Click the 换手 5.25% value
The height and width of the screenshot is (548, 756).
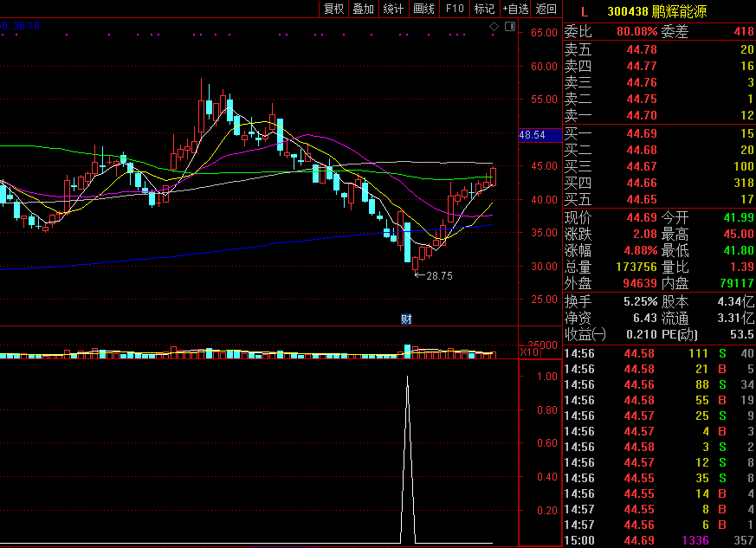(641, 302)
